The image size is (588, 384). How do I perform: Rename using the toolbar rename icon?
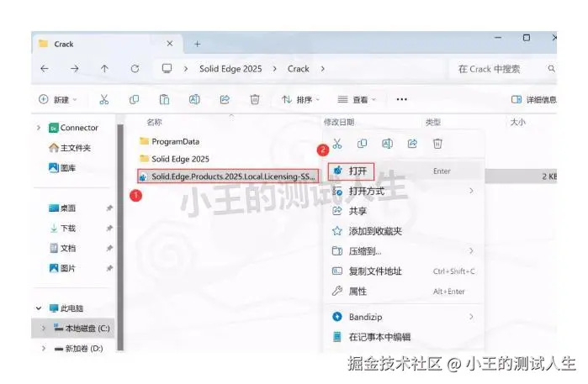[x=194, y=99]
